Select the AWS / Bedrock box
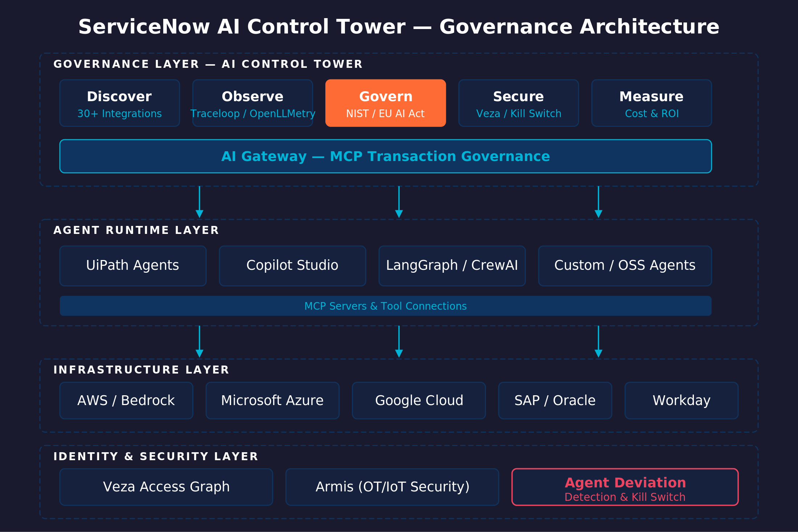 (126, 400)
